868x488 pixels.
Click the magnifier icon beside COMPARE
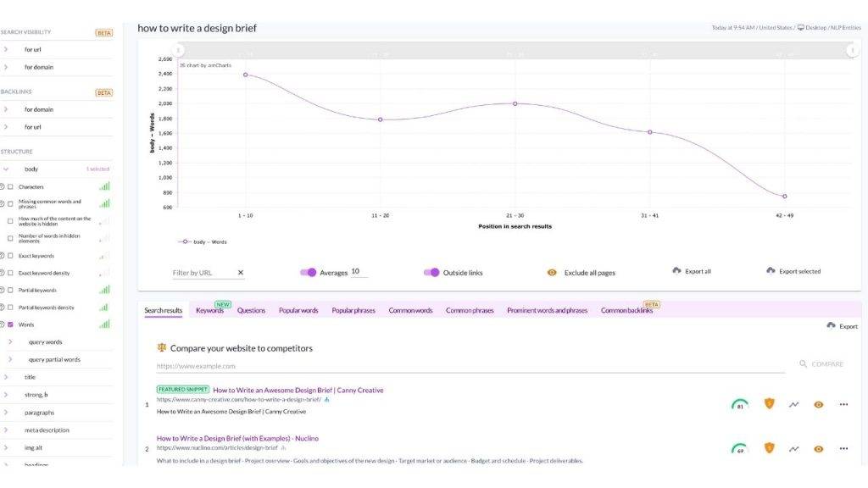coord(803,363)
